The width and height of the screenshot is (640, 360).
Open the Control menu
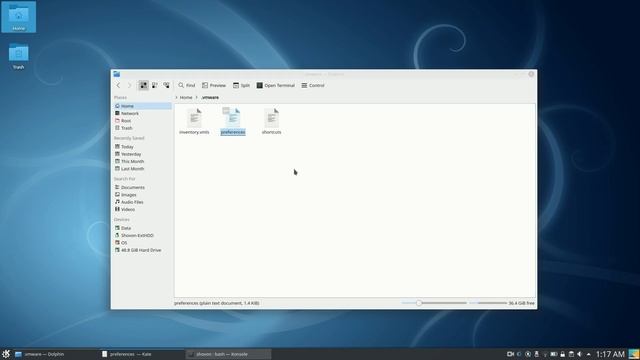click(x=313, y=85)
